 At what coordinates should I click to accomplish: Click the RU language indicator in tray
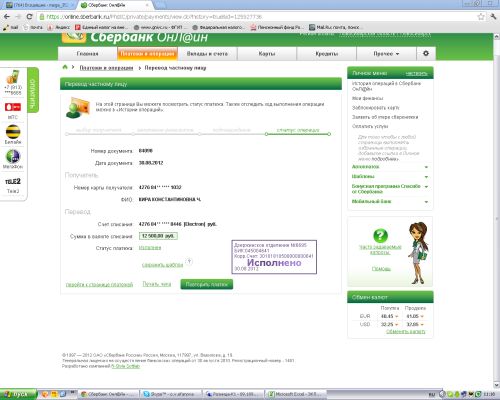pos(432,395)
